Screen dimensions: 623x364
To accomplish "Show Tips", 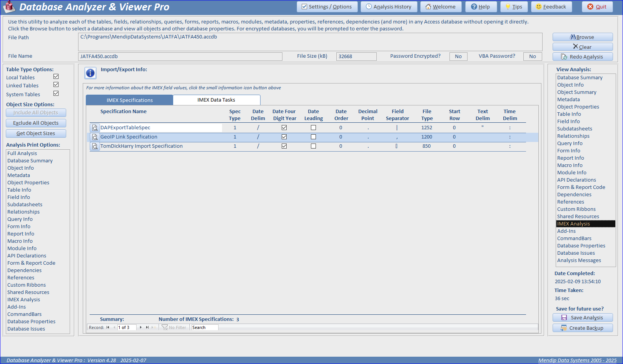I will tap(514, 7).
